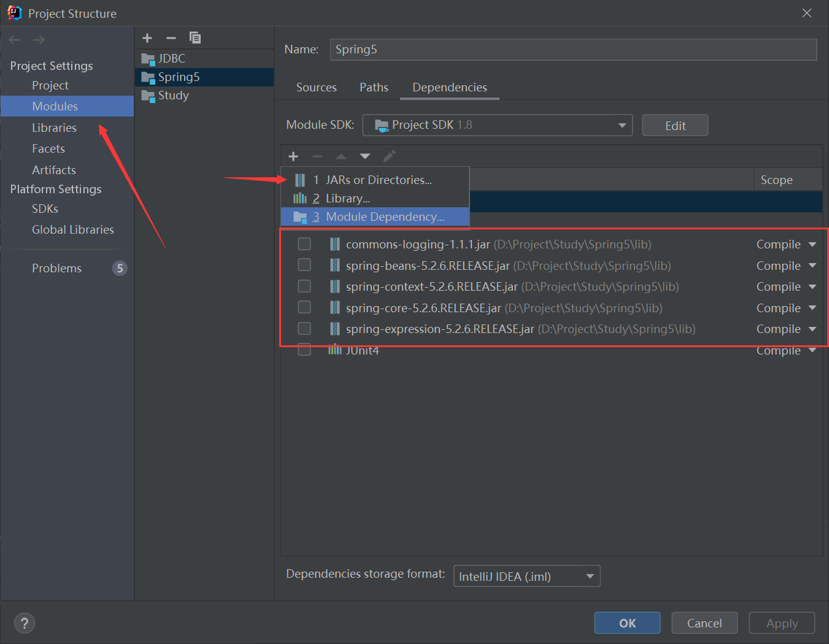Edit dependency with pencil icon

pos(389,156)
